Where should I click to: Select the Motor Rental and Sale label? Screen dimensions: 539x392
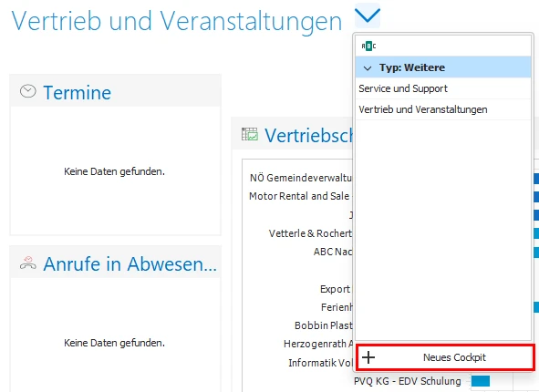pos(299,196)
